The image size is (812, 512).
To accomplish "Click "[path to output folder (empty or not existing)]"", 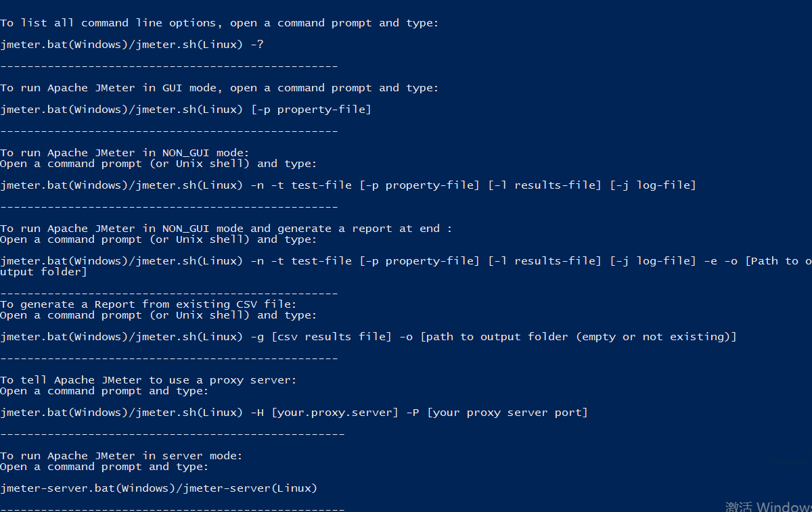I will coord(578,337).
